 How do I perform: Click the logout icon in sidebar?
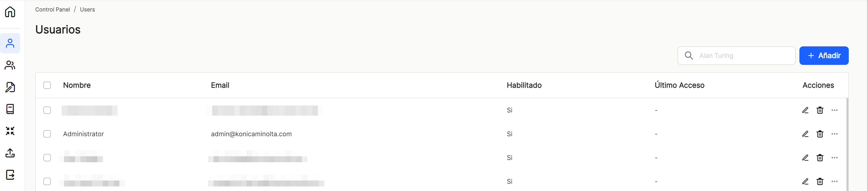tap(10, 175)
